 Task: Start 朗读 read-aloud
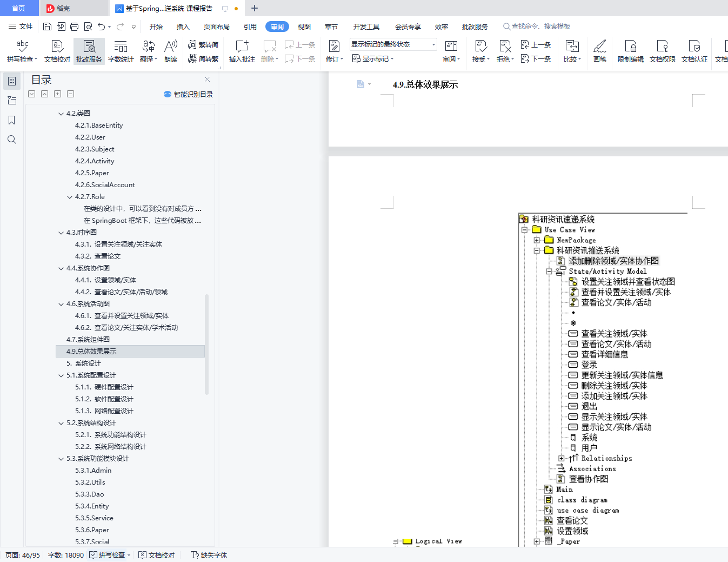click(x=171, y=51)
